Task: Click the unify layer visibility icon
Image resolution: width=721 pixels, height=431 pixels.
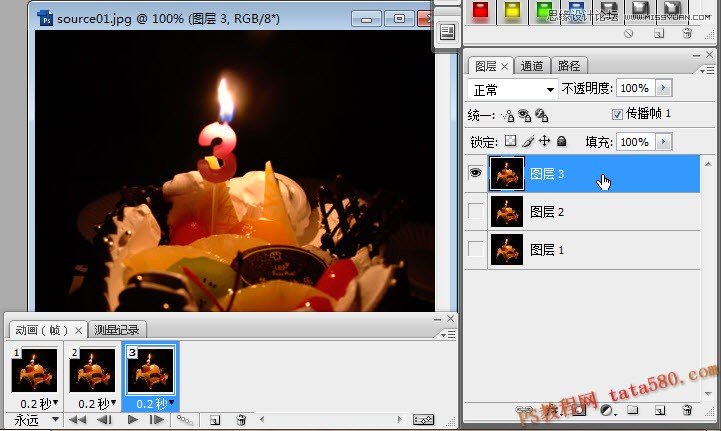Action: pos(525,115)
